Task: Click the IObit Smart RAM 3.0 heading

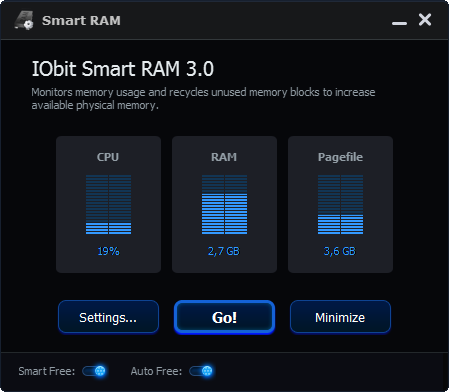Action: 123,69
